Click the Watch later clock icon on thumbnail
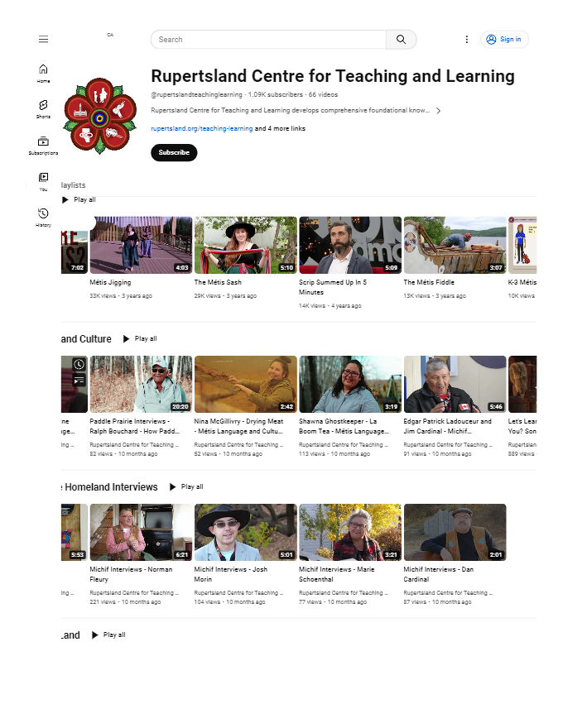The image size is (563, 728). [79, 365]
